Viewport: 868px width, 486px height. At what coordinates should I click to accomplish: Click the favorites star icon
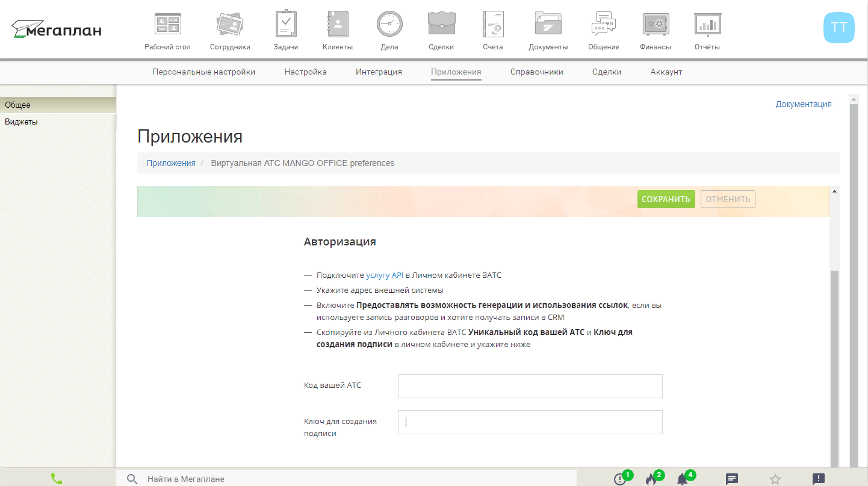tap(775, 479)
